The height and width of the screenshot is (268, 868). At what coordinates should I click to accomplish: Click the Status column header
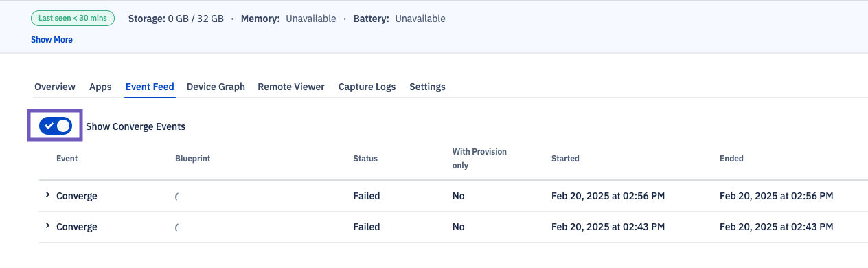coord(365,159)
